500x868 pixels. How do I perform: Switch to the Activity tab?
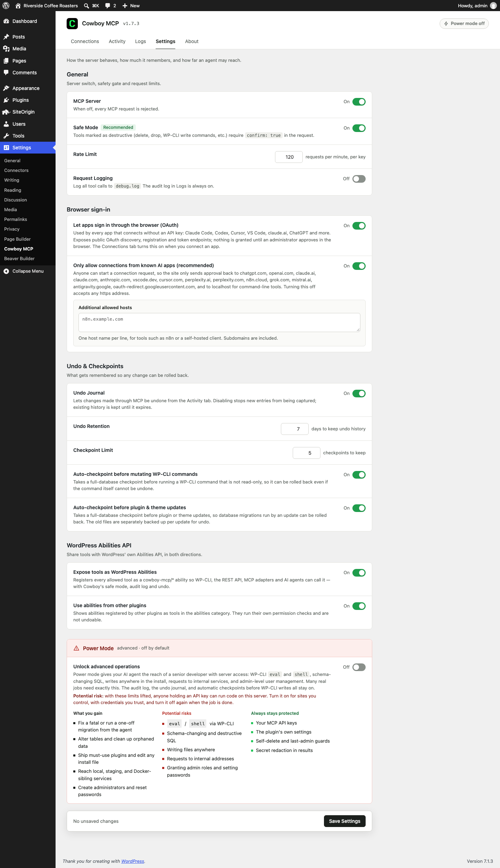(117, 41)
